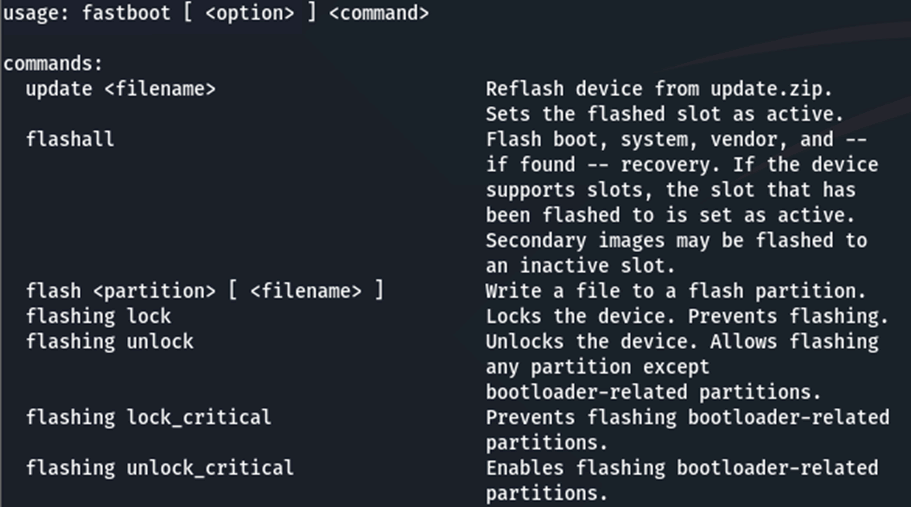The width and height of the screenshot is (911, 507).
Task: Click the 'an inactive slot.' text
Action: [581, 266]
